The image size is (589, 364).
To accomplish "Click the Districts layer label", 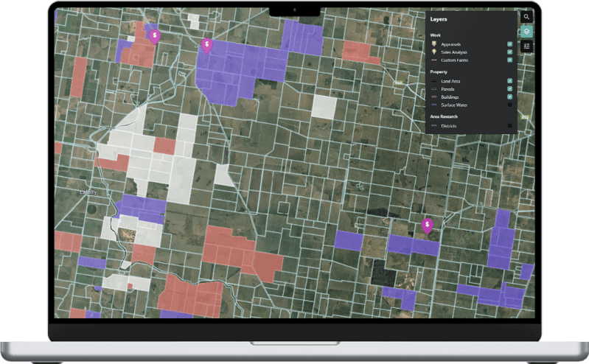I will (x=448, y=126).
